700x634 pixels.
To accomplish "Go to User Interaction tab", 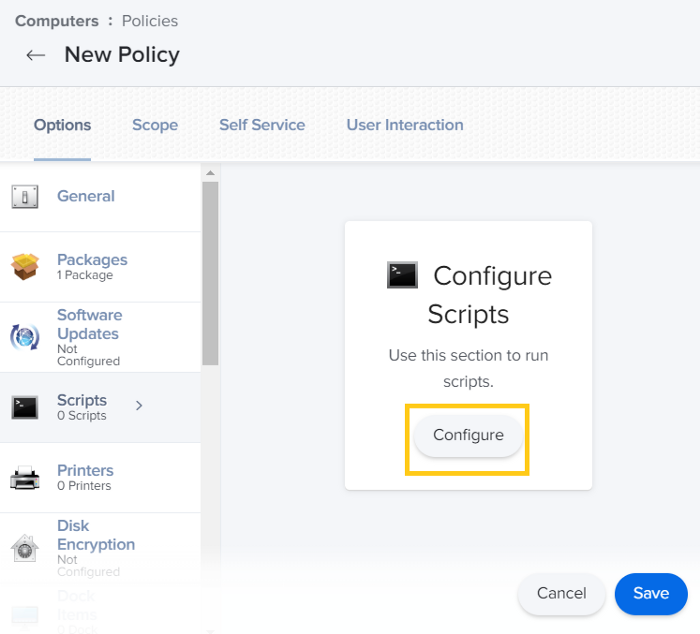I will [x=405, y=125].
